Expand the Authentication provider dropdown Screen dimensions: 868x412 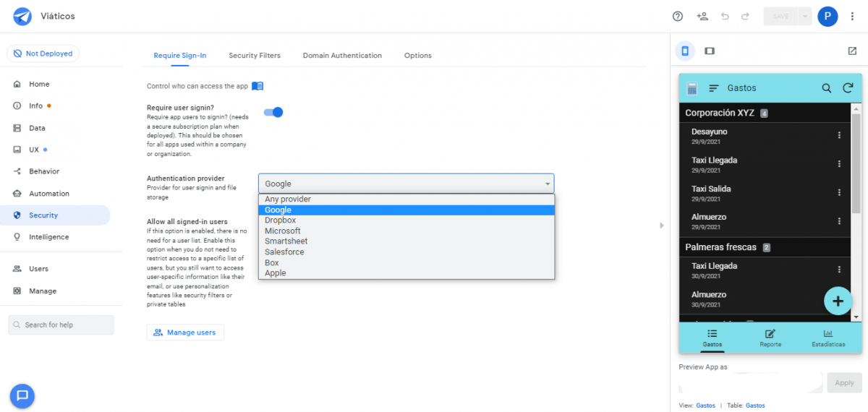[x=406, y=184]
